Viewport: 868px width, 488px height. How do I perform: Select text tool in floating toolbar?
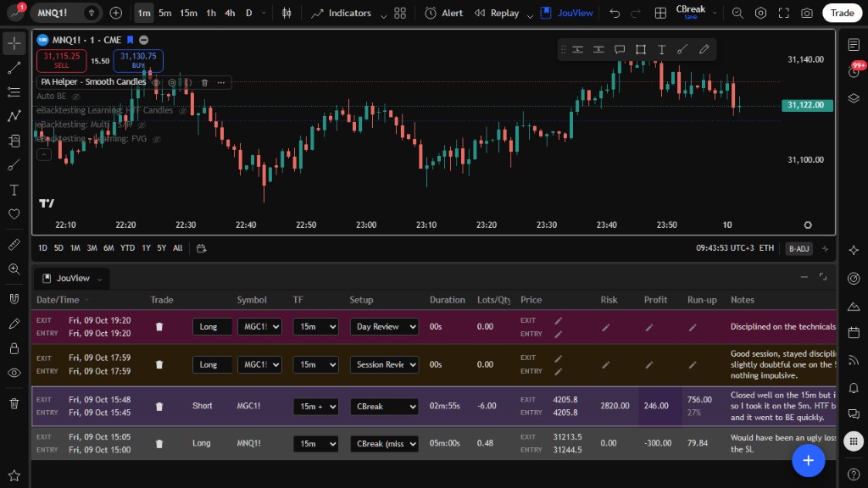coord(661,49)
